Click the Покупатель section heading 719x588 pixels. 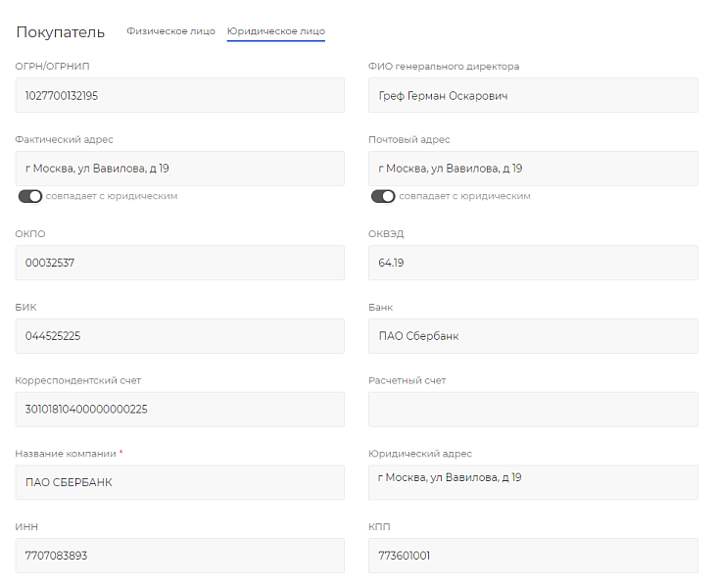tap(60, 32)
